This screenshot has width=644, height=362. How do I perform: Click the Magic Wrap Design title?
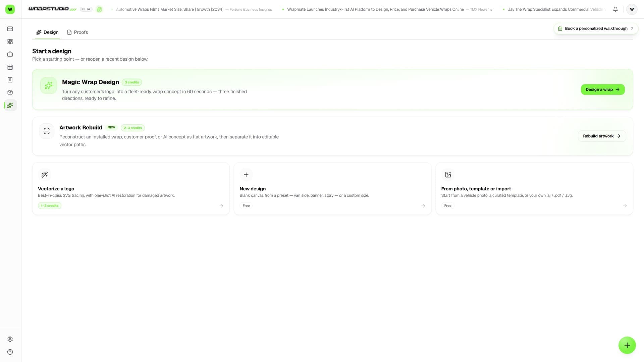pos(91,82)
